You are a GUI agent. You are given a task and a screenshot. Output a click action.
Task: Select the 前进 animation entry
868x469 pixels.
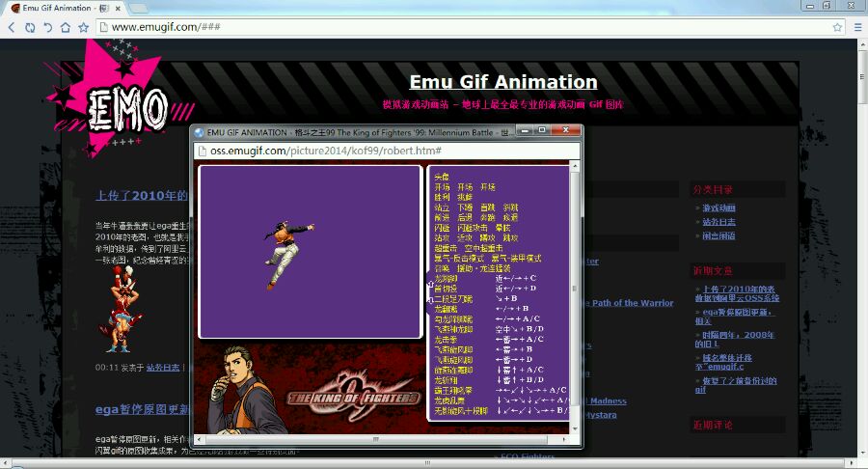point(442,217)
